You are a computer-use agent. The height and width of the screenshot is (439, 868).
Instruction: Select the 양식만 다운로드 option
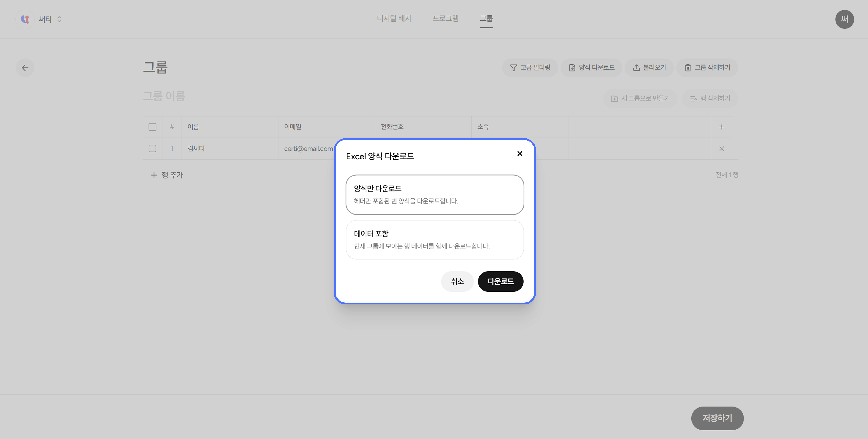tap(435, 194)
